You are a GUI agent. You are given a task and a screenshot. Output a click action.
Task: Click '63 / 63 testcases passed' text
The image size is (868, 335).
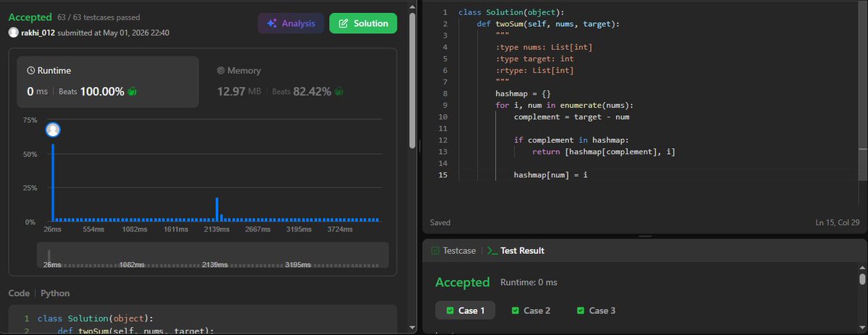[x=98, y=17]
